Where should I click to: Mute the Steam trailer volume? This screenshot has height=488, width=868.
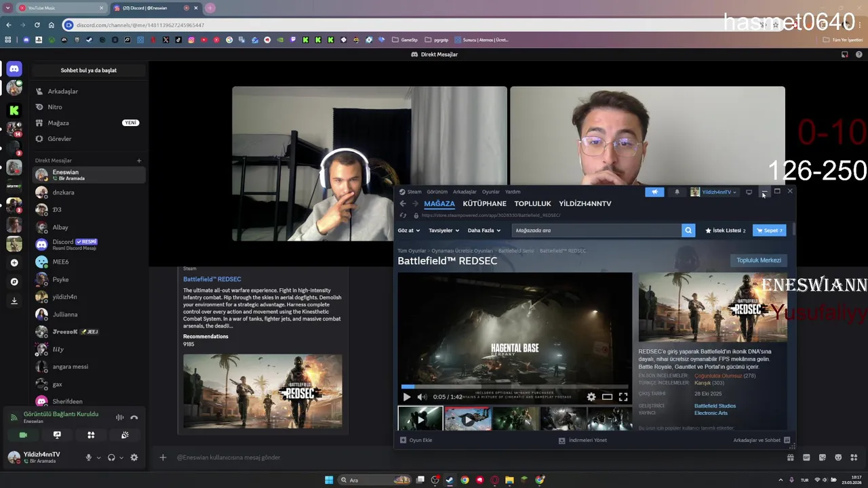[422, 397]
